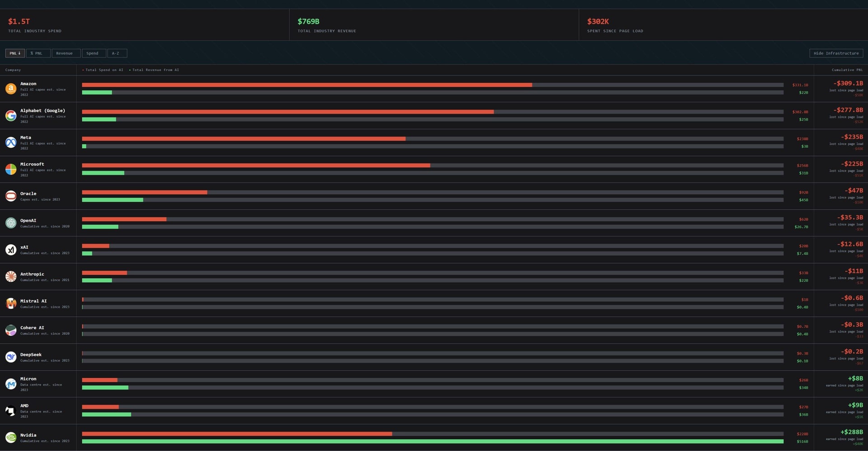Screen dimensions: 868x451
Task: Click the Micron logo icon
Action: 11,384
